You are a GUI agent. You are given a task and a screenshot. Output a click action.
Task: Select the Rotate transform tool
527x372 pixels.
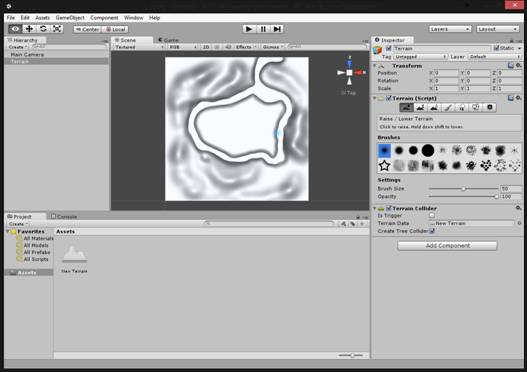43,29
